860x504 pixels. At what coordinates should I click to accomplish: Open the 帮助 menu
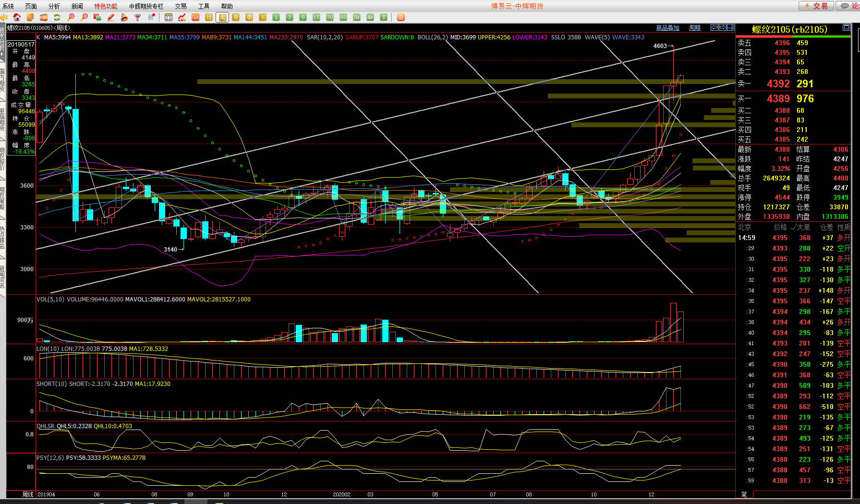[x=227, y=6]
